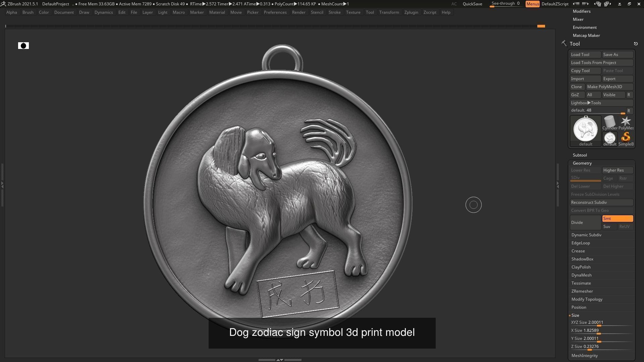Select the PolyMesh star tool icon
Image resolution: width=644 pixels, height=362 pixels.
click(626, 123)
